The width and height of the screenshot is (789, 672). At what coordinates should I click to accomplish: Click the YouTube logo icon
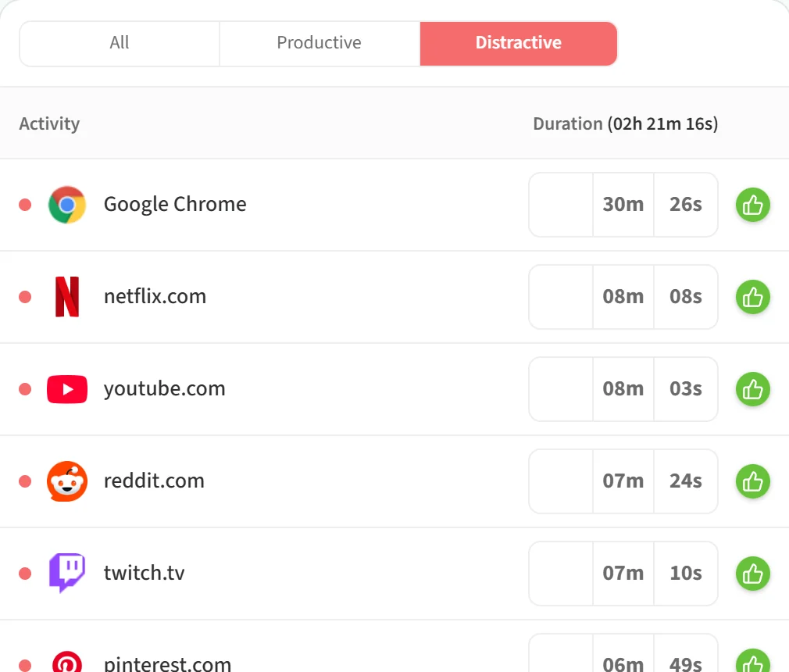[67, 389]
